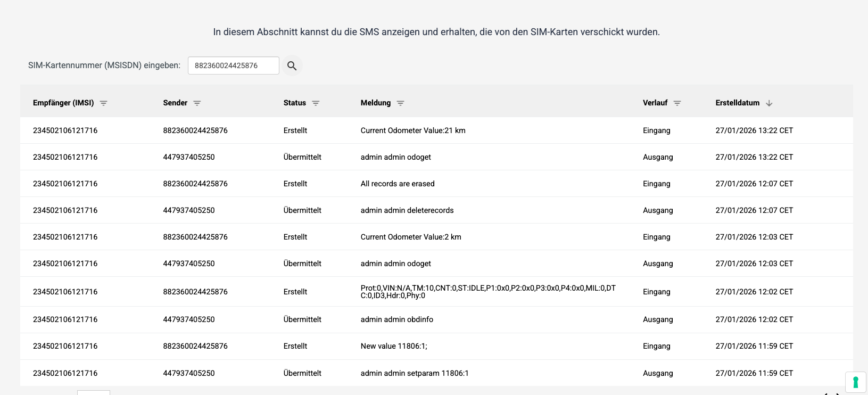Viewport: 868px width, 395px height.
Task: Sort by the Verlauf column header
Action: click(655, 103)
